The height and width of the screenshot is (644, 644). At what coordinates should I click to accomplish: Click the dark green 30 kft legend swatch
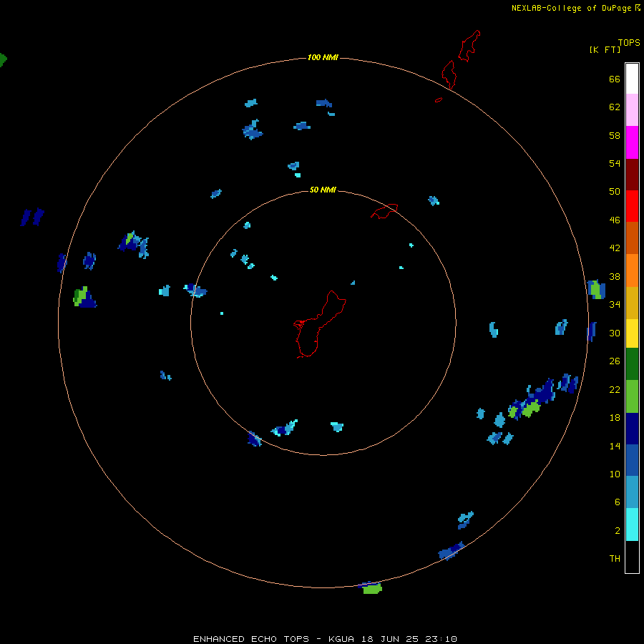pos(632,364)
